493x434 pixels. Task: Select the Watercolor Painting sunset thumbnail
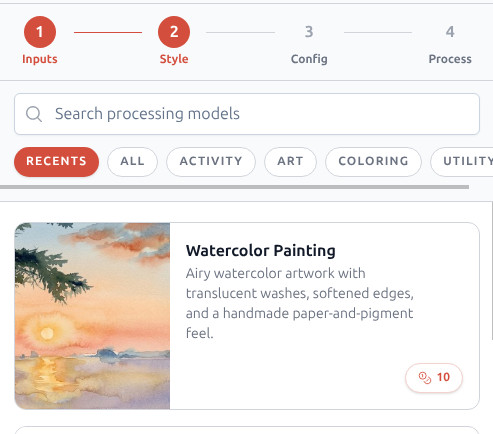(x=92, y=316)
